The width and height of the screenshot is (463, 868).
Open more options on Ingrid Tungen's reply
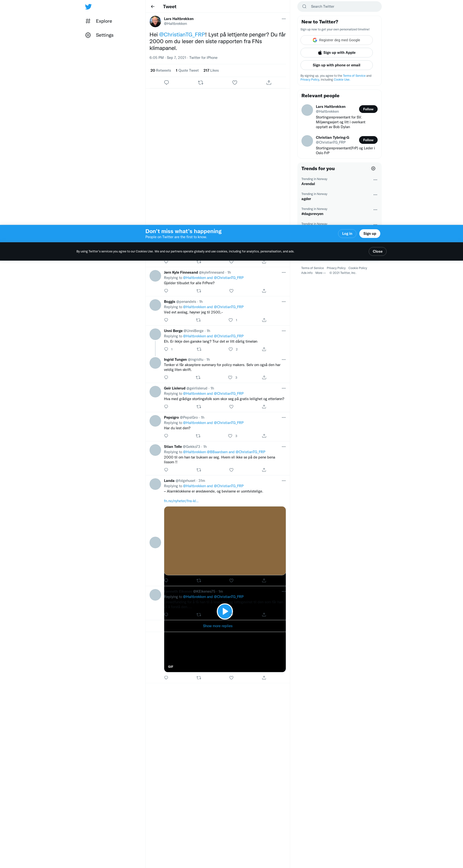(284, 360)
